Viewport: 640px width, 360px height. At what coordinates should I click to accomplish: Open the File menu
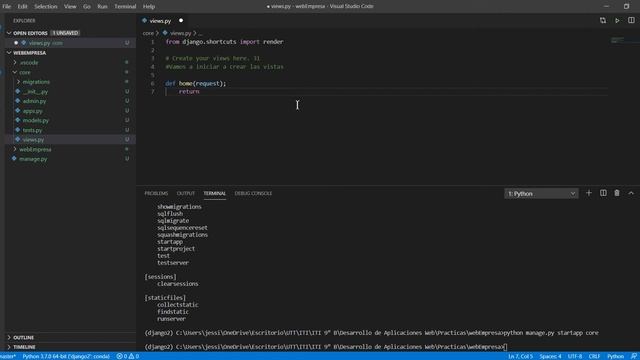click(x=7, y=7)
